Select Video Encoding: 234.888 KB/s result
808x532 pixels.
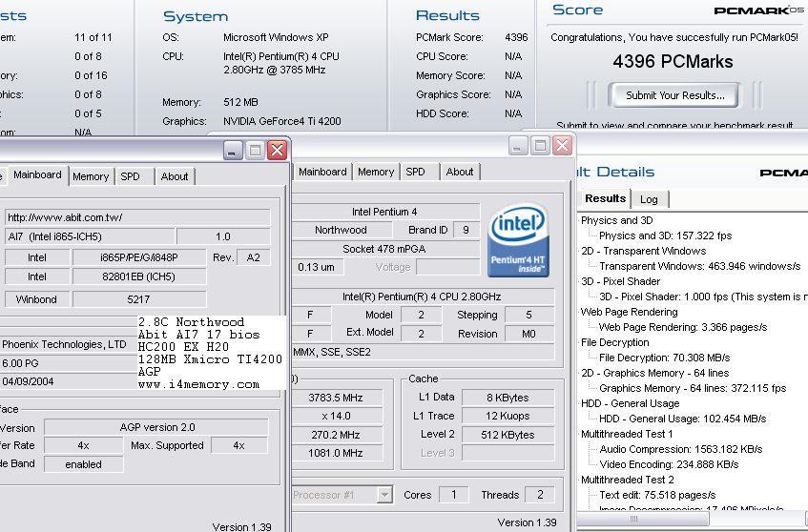click(x=669, y=464)
